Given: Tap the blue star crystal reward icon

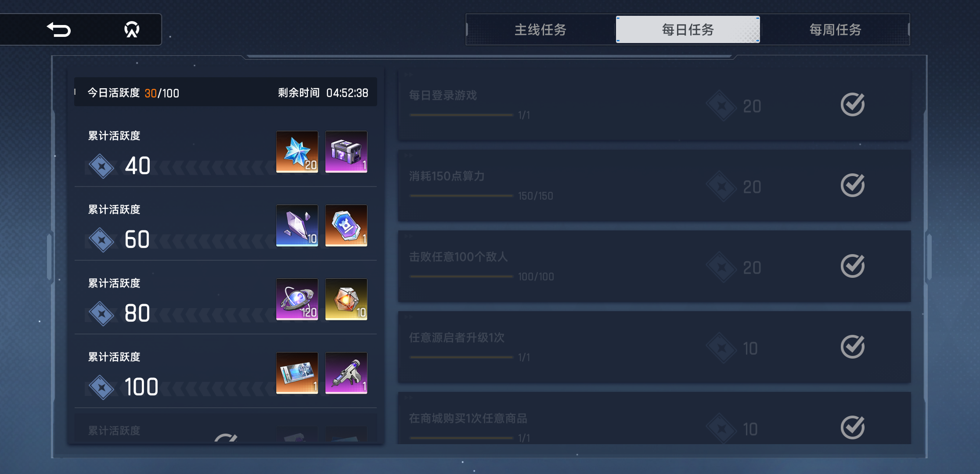Looking at the screenshot, I should click(297, 152).
